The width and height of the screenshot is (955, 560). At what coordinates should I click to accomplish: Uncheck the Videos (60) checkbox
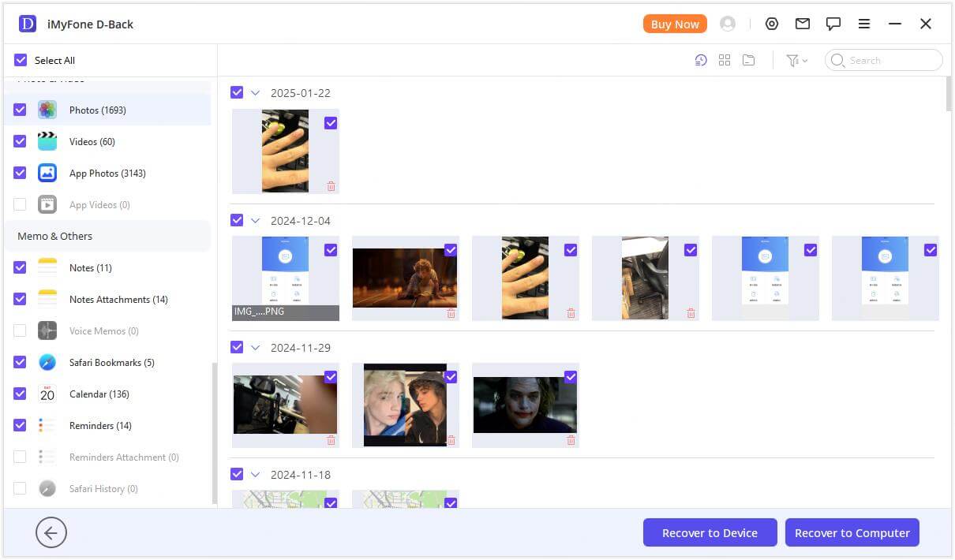[x=21, y=141]
